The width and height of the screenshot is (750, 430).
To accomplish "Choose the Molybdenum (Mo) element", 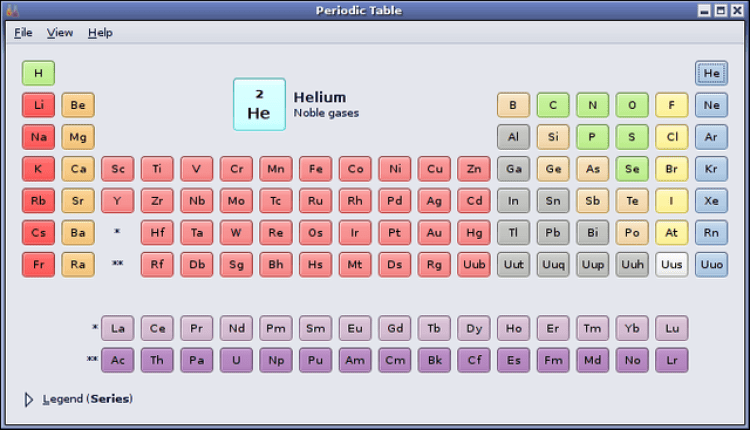I will click(x=236, y=201).
